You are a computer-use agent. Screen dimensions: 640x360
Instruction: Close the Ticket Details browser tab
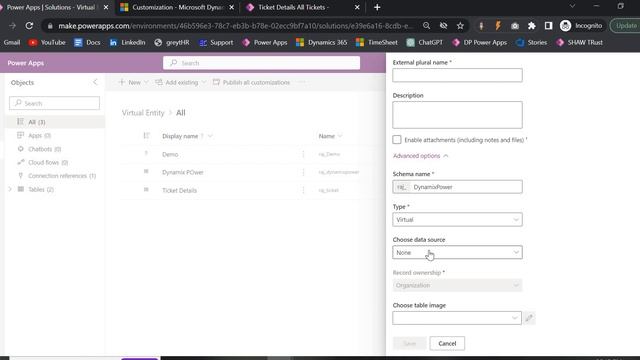357,7
